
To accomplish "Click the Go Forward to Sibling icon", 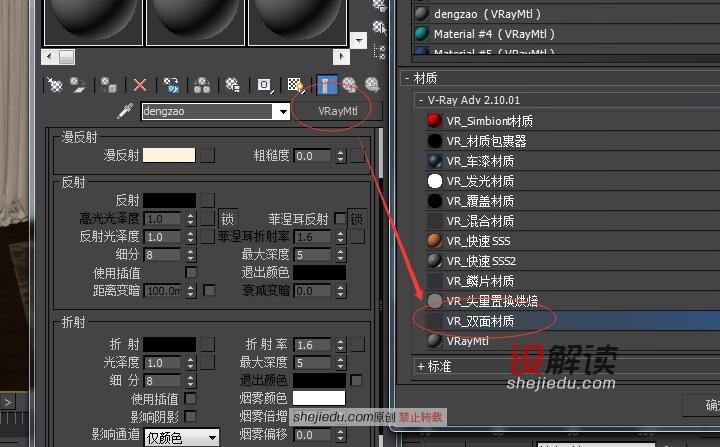I will [x=371, y=85].
